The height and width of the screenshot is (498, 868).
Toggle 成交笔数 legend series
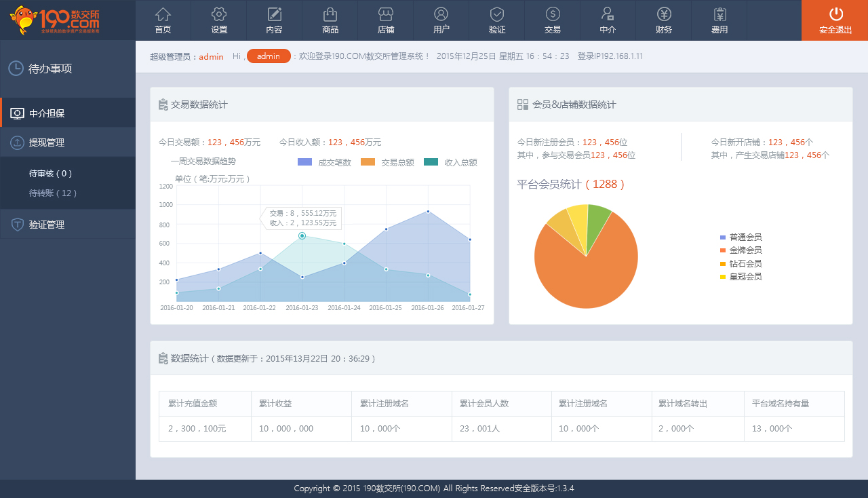(324, 162)
